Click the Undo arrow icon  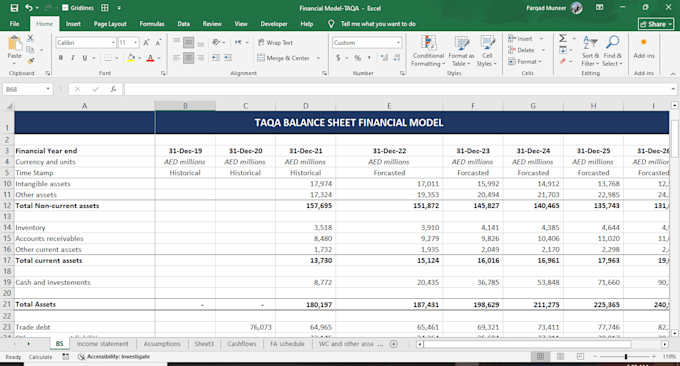[29, 8]
